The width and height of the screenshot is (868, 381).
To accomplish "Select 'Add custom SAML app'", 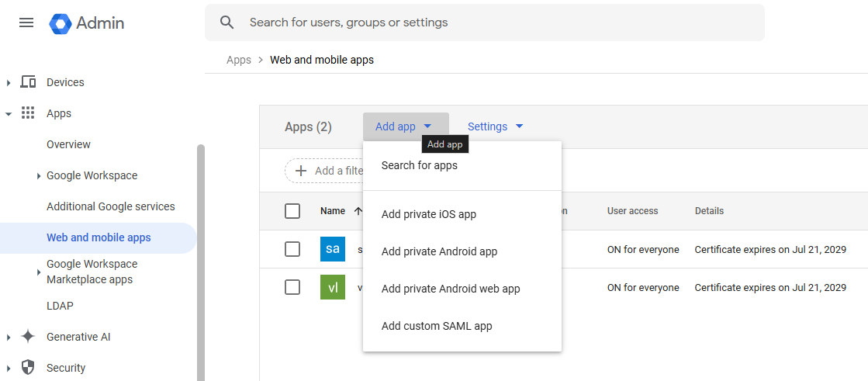I will [x=437, y=326].
